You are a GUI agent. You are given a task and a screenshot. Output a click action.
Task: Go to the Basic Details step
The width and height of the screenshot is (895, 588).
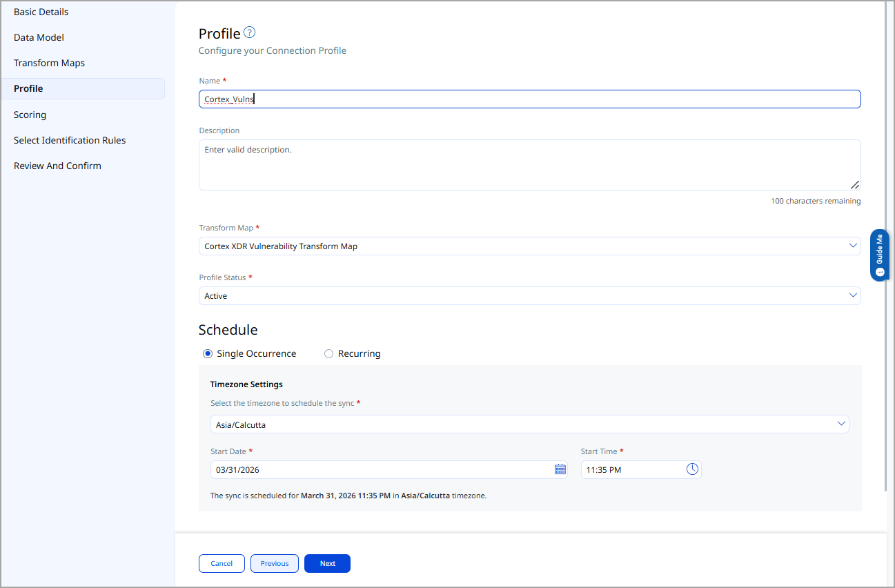click(41, 12)
